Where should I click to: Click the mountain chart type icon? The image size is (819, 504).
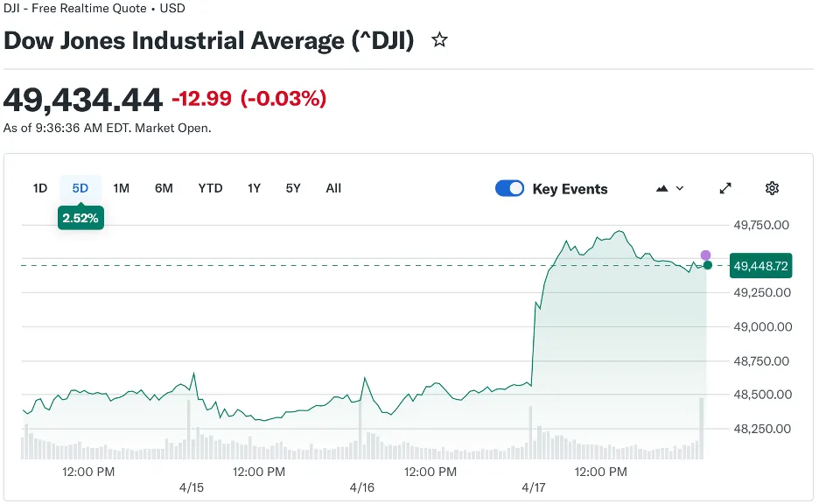click(x=661, y=188)
